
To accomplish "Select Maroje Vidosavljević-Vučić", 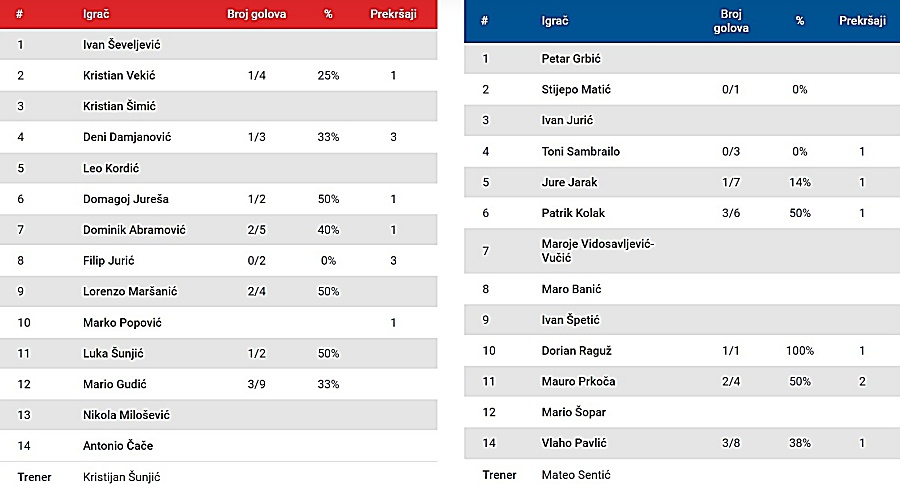I will pos(598,251).
